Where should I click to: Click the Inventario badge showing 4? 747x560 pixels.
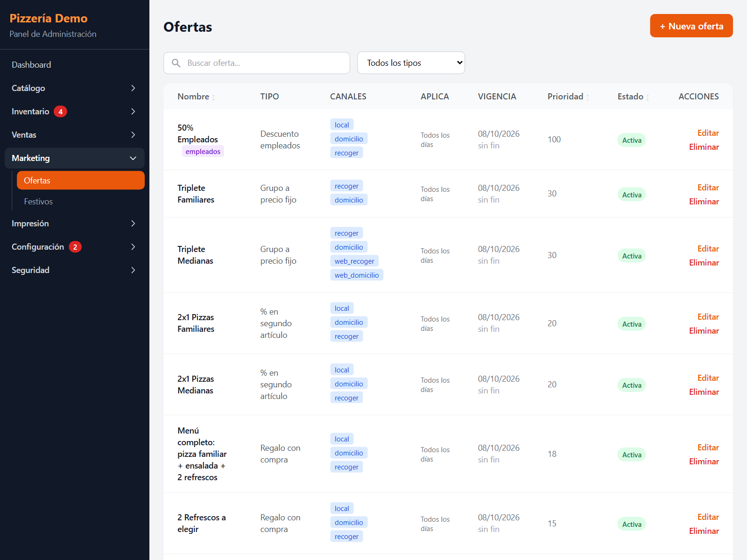pos(60,112)
